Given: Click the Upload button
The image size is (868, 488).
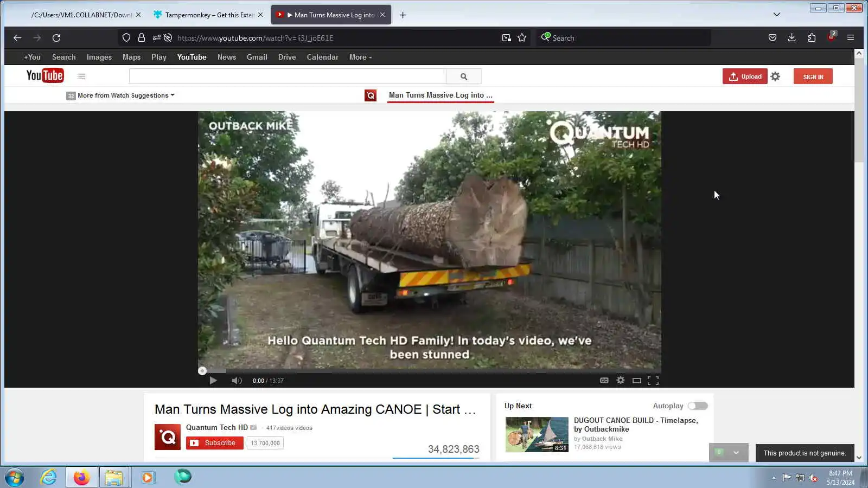Looking at the screenshot, I should 745,76.
